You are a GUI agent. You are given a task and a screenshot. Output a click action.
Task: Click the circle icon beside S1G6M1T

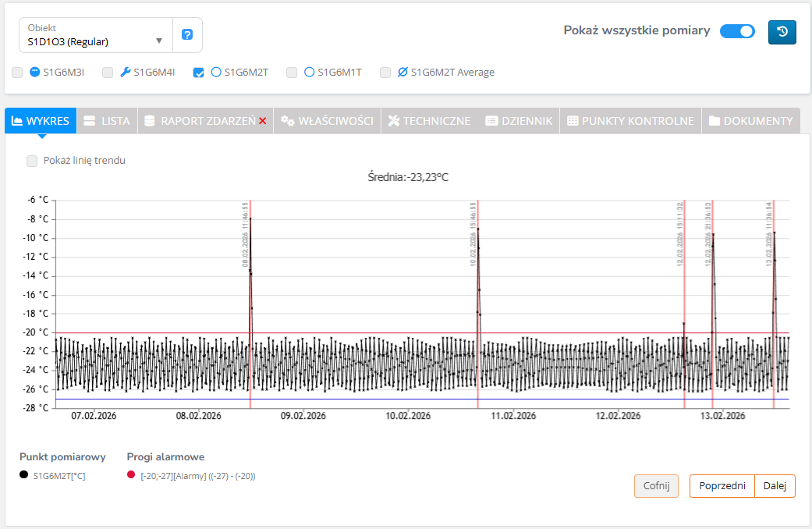309,73
